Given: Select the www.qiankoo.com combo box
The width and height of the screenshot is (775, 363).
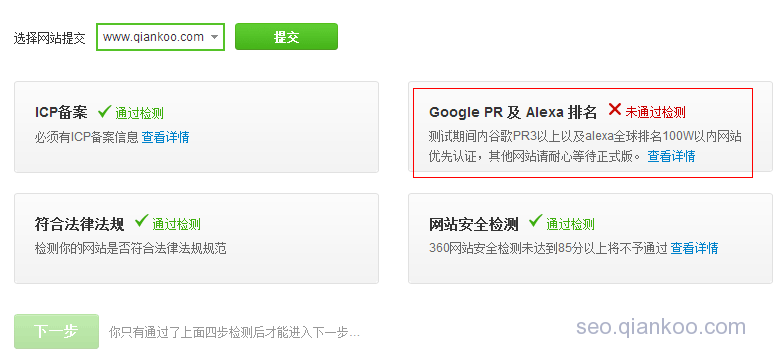Looking at the screenshot, I should click(160, 37).
